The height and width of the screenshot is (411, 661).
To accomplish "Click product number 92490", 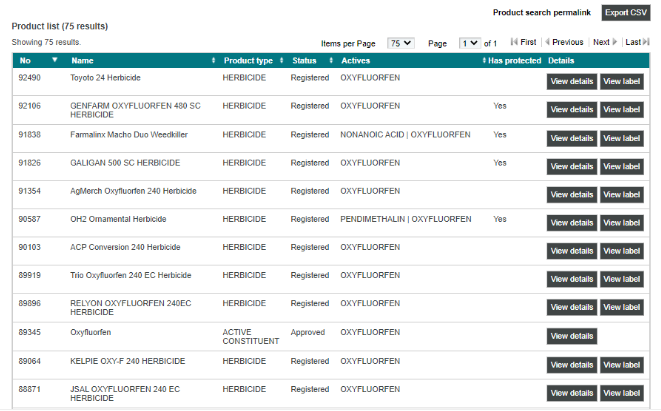I will pos(30,78).
